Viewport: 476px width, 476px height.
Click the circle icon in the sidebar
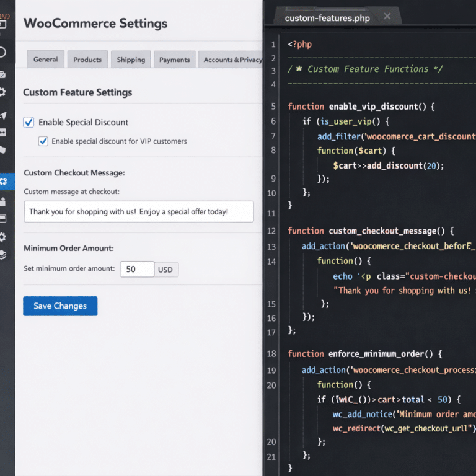point(2,52)
